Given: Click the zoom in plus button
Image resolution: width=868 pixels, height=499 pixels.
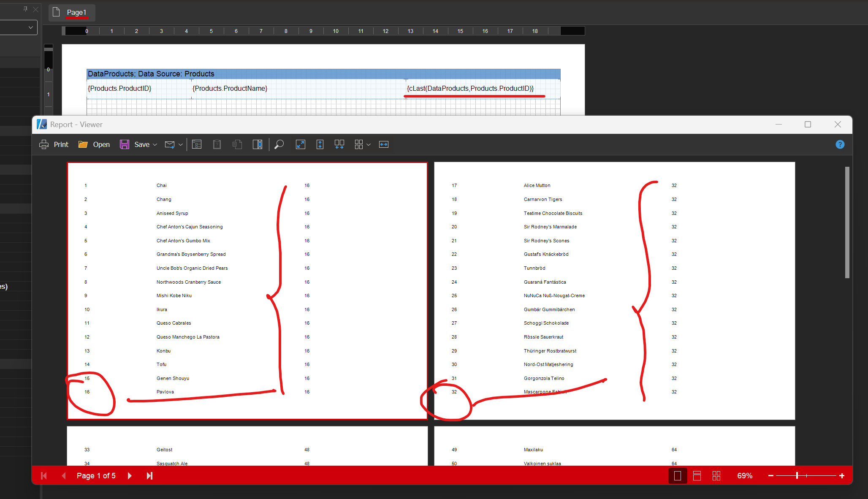Looking at the screenshot, I should coord(842,476).
